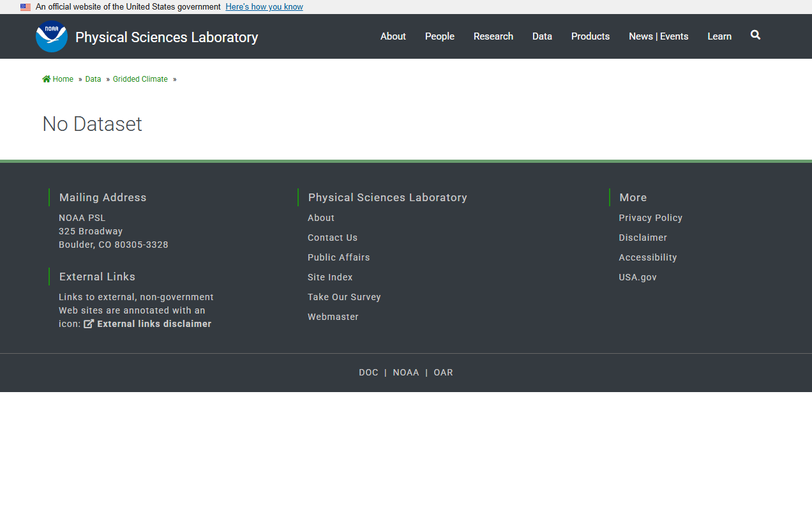Viewport: 812px width, 523px height.
Task: Open the About navigation menu
Action: [393, 36]
